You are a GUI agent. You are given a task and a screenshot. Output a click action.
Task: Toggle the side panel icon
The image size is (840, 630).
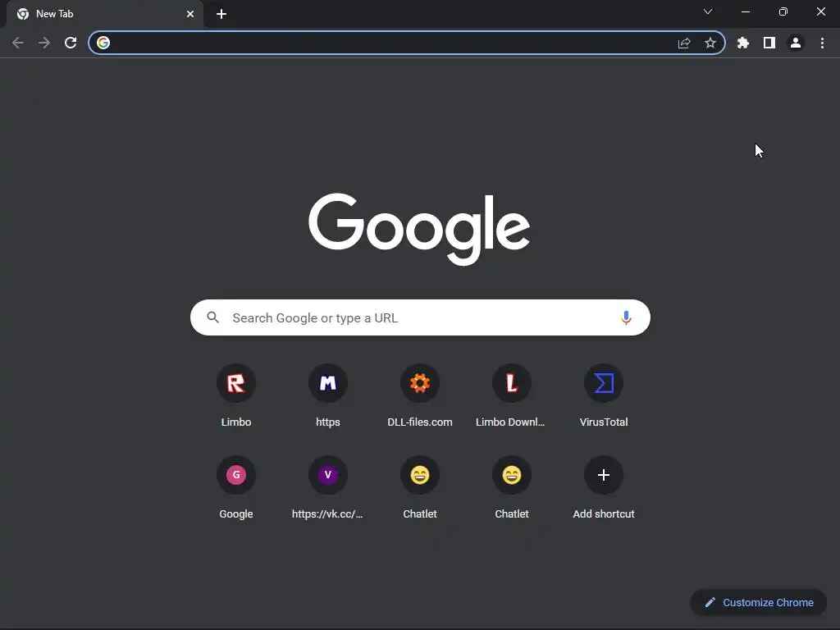pos(769,43)
